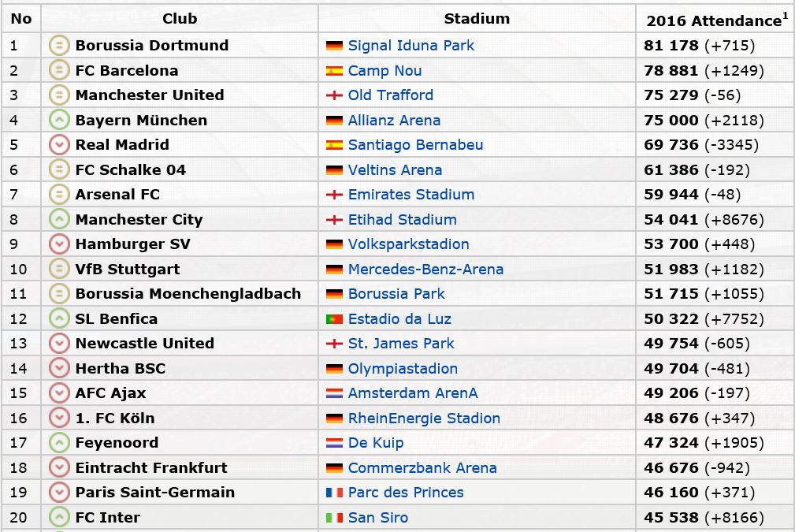
Task: Click the Italian flag beside San Siro
Action: tap(334, 518)
